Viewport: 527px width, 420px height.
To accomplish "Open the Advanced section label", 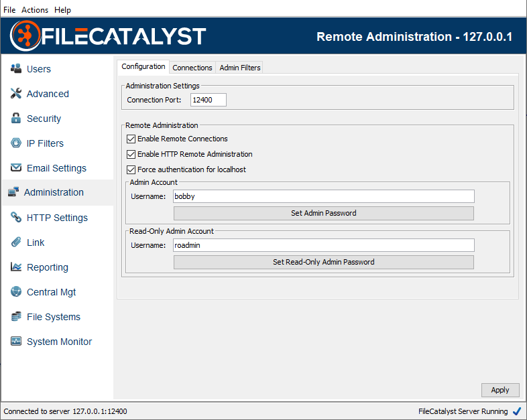I will [x=48, y=94].
